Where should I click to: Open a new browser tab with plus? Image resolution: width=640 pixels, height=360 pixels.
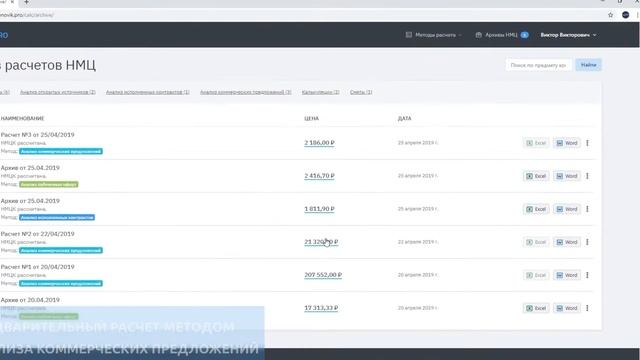tap(26, 2)
